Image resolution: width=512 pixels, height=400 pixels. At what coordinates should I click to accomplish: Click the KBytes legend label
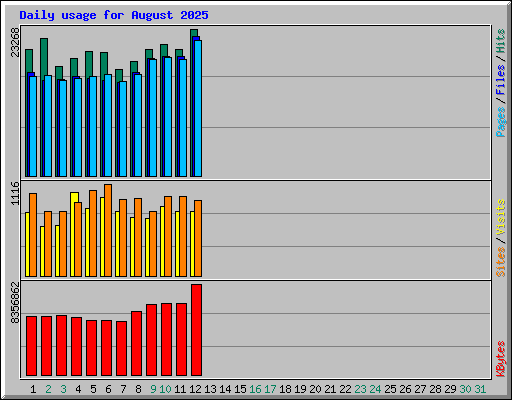click(501, 359)
